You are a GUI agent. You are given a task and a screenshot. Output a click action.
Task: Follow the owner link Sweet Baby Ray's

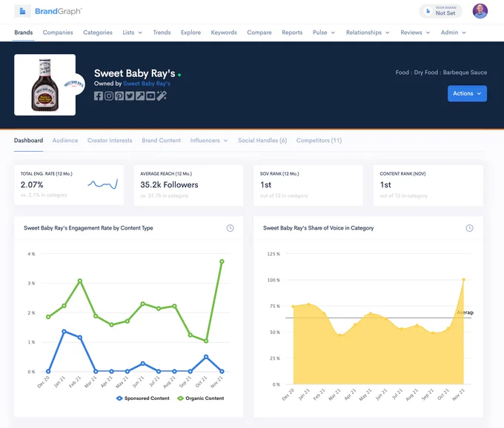pyautogui.click(x=147, y=84)
